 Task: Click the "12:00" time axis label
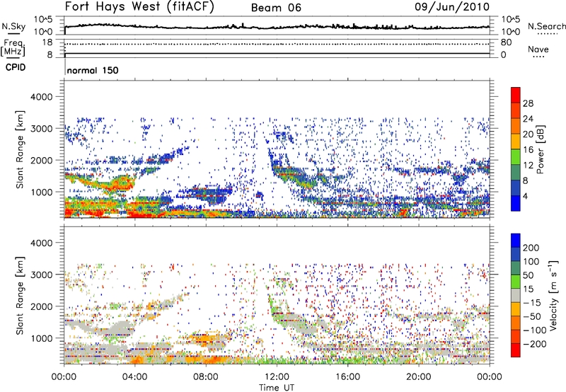point(277,377)
